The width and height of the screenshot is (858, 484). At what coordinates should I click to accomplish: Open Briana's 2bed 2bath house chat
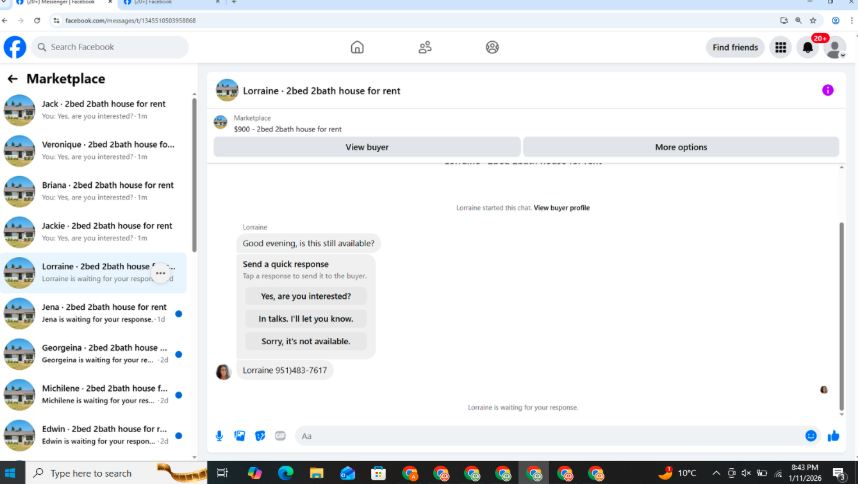coord(94,191)
